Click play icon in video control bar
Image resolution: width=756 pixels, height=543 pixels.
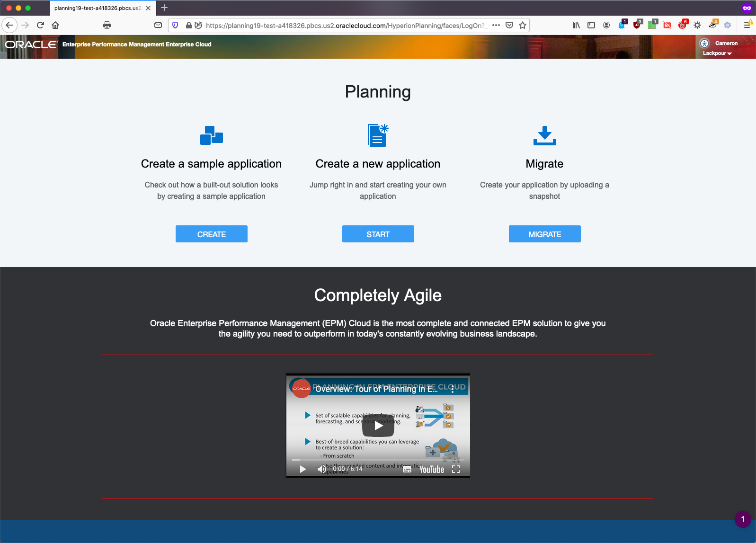coord(303,469)
